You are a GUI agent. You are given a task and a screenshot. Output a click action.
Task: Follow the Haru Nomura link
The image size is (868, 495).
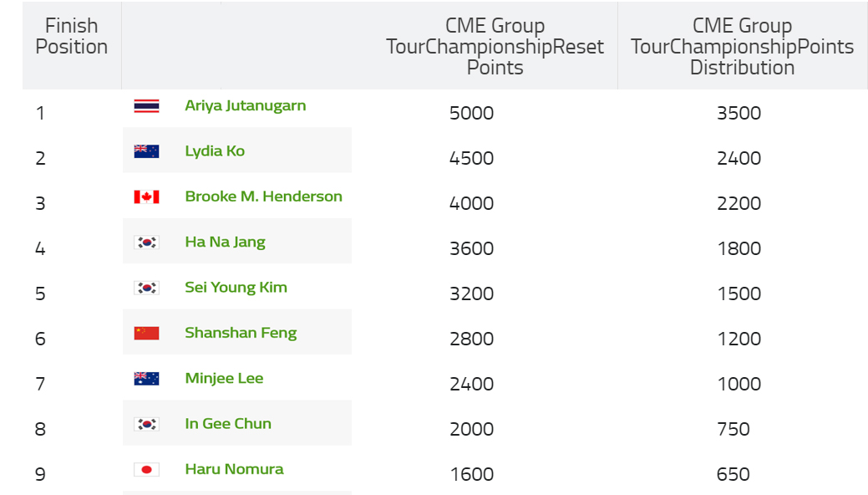(234, 470)
